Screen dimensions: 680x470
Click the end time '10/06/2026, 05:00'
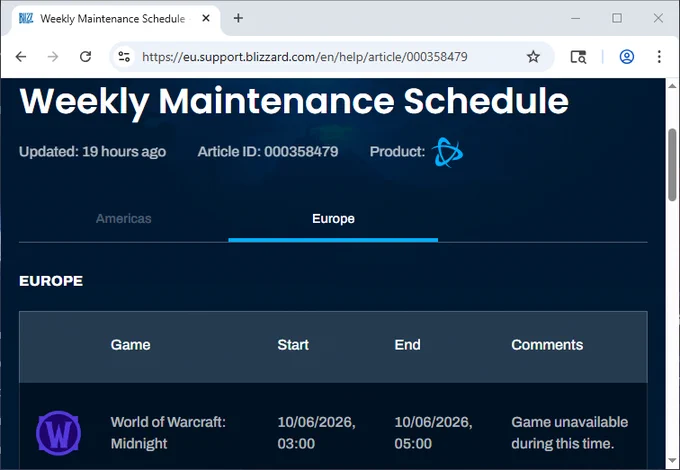click(434, 433)
